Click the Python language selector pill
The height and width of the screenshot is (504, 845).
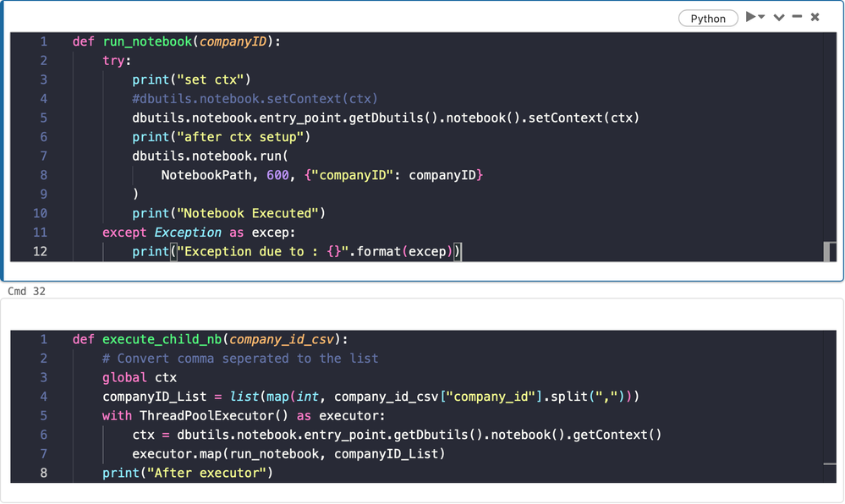point(708,19)
